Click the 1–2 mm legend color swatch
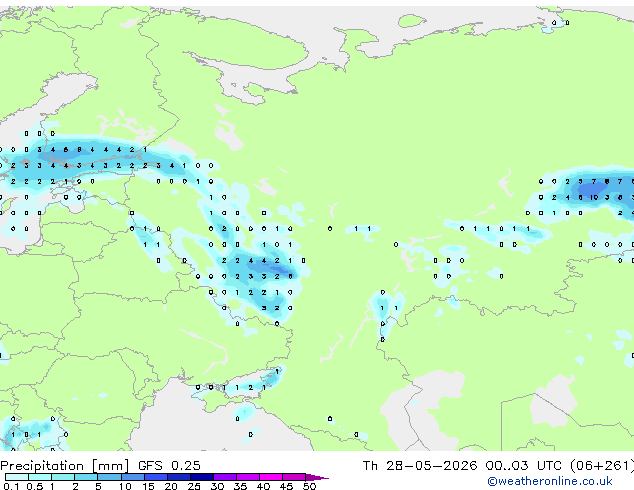634x490 pixels. tap(63, 477)
